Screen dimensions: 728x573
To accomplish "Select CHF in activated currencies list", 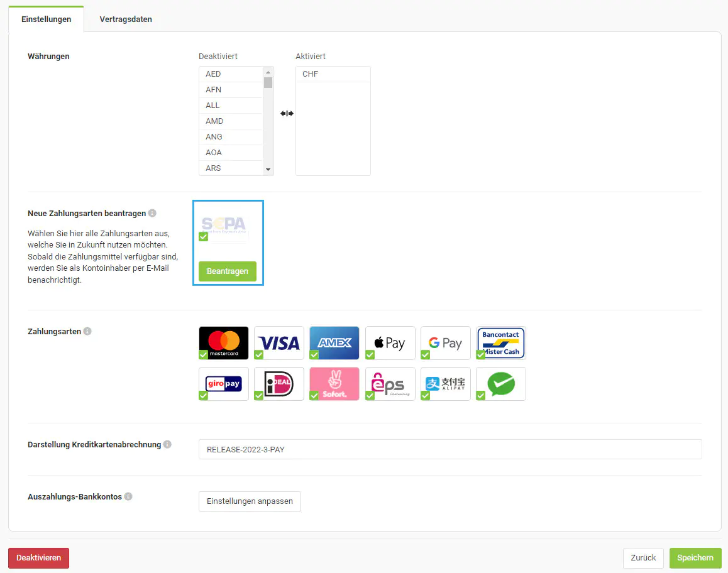I will (333, 74).
